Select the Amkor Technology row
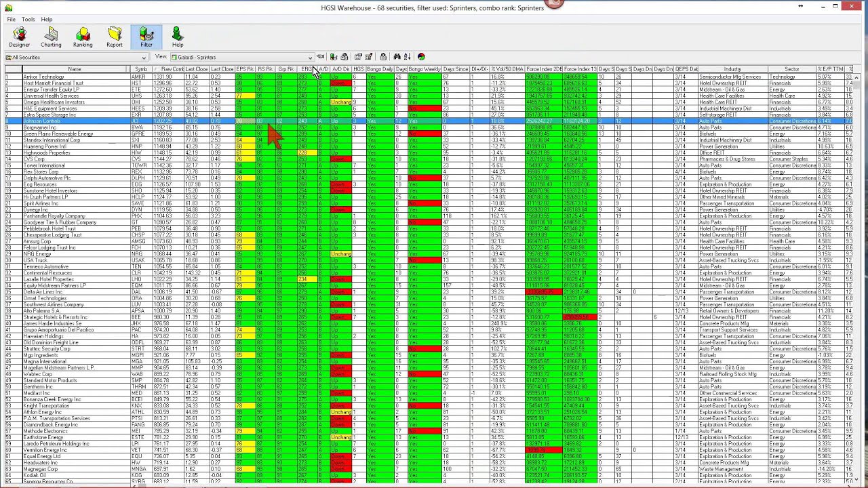Image resolution: width=868 pixels, height=488 pixels. pyautogui.click(x=429, y=77)
